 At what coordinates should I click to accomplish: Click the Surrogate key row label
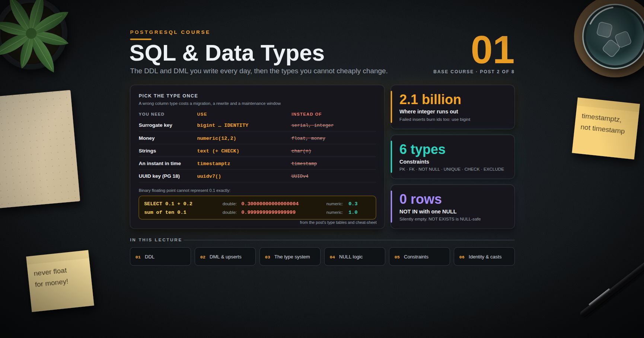click(x=155, y=125)
